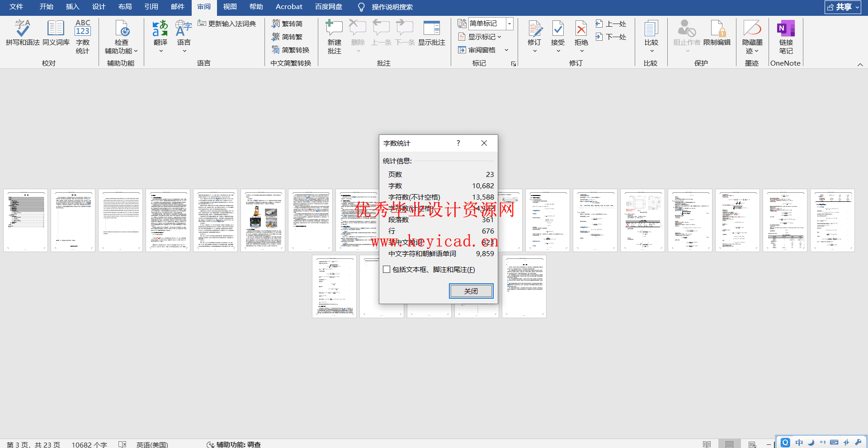
Task: Expand the Reviewing Pane (审阅窗格) arrow
Action: tap(506, 50)
